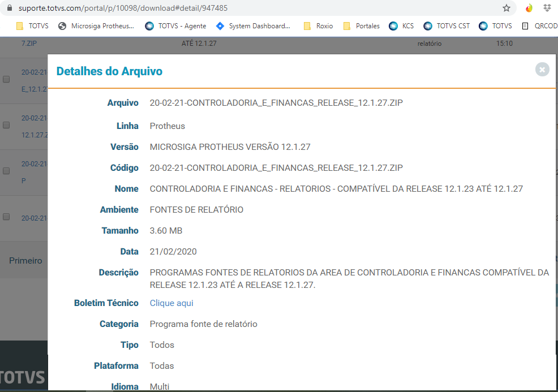This screenshot has width=558, height=392.
Task: Click the '15:10' time cell in background table
Action: pyautogui.click(x=504, y=44)
